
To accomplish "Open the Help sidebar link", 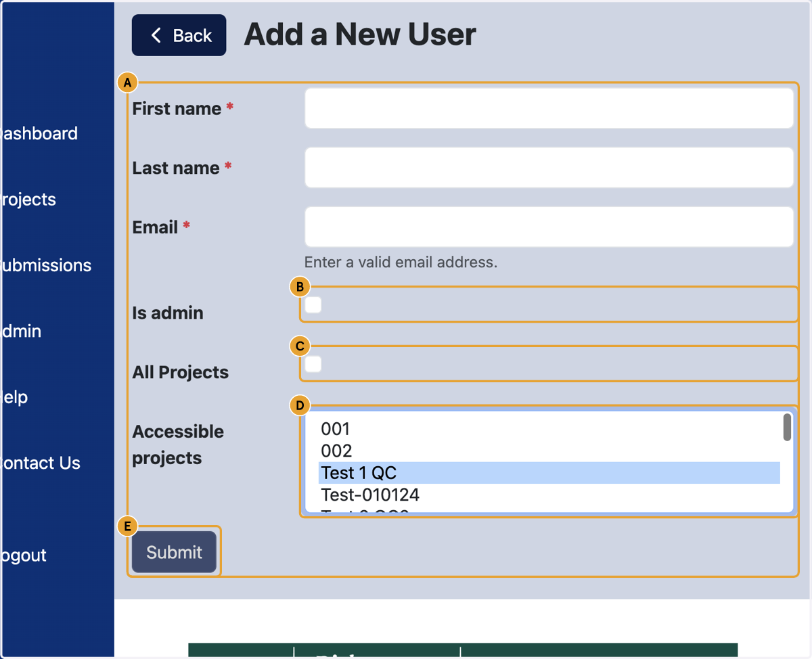I will click(x=14, y=397).
